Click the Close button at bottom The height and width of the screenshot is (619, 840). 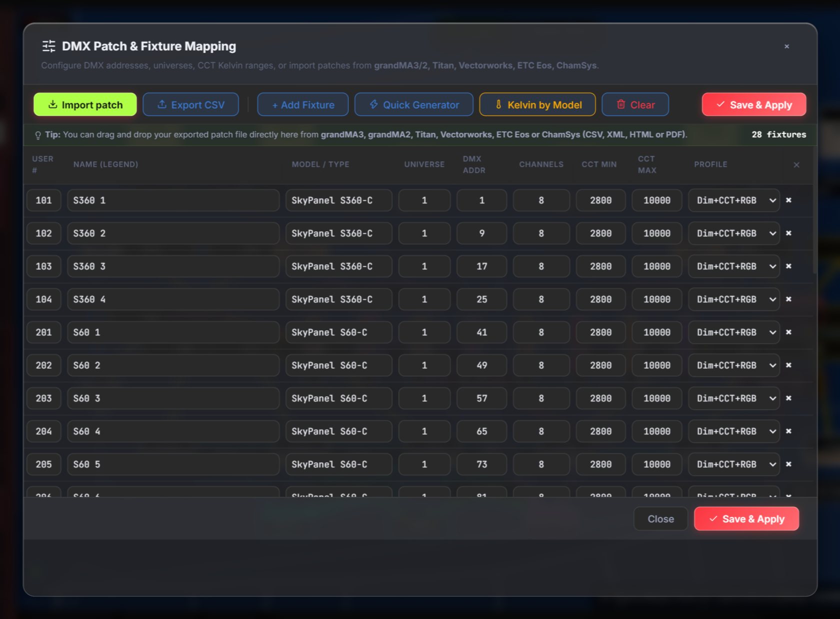click(660, 519)
